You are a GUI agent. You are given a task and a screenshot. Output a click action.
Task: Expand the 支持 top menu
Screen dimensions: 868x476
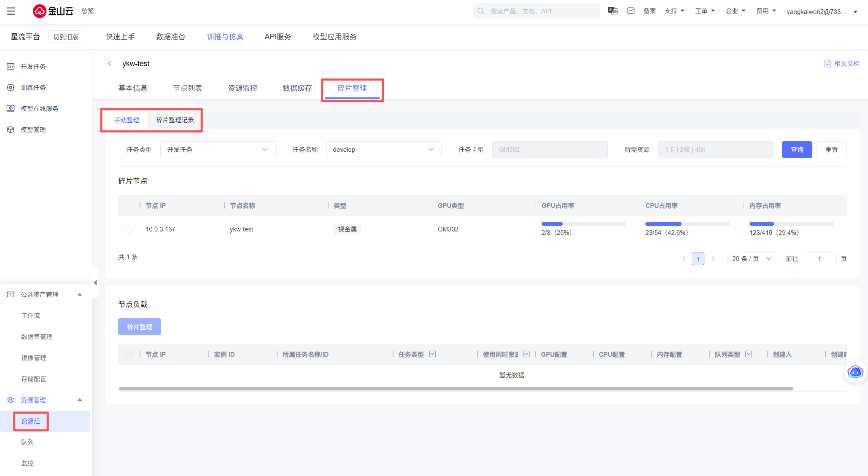[x=674, y=11]
